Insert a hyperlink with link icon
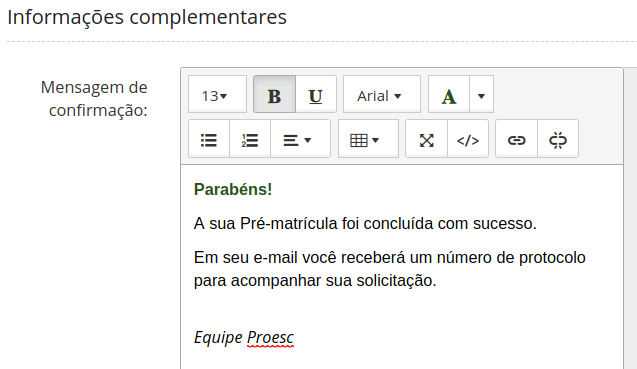The width and height of the screenshot is (637, 369). pos(516,139)
